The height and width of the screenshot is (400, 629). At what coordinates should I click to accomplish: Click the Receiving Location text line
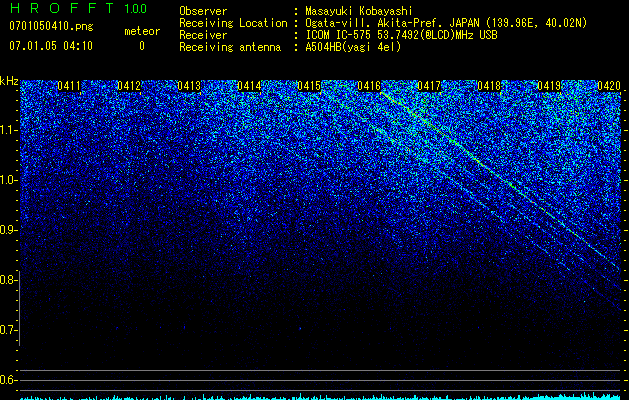click(x=383, y=23)
